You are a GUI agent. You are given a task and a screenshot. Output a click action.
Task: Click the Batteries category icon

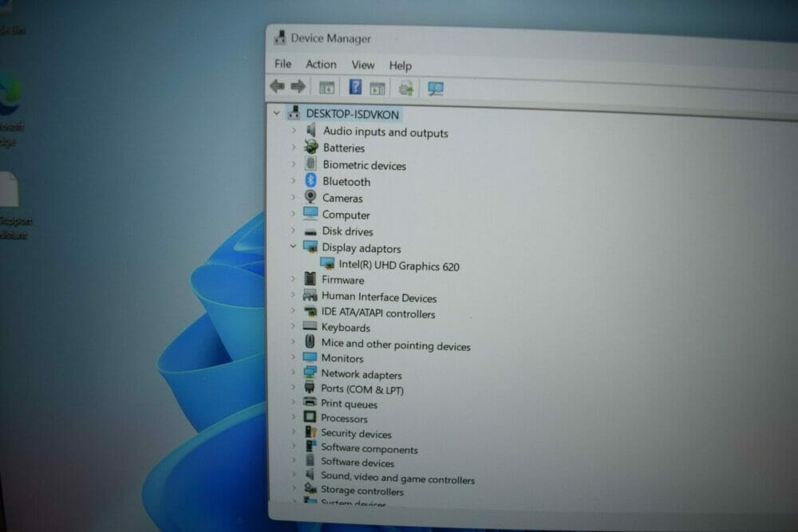pyautogui.click(x=311, y=147)
